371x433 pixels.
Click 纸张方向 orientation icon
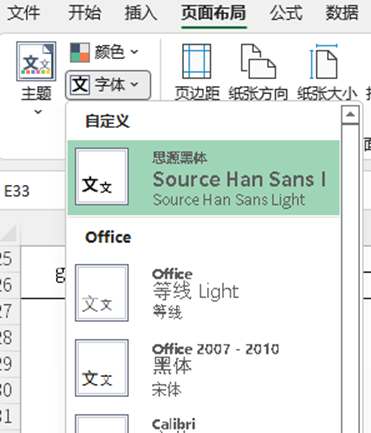pos(258,61)
